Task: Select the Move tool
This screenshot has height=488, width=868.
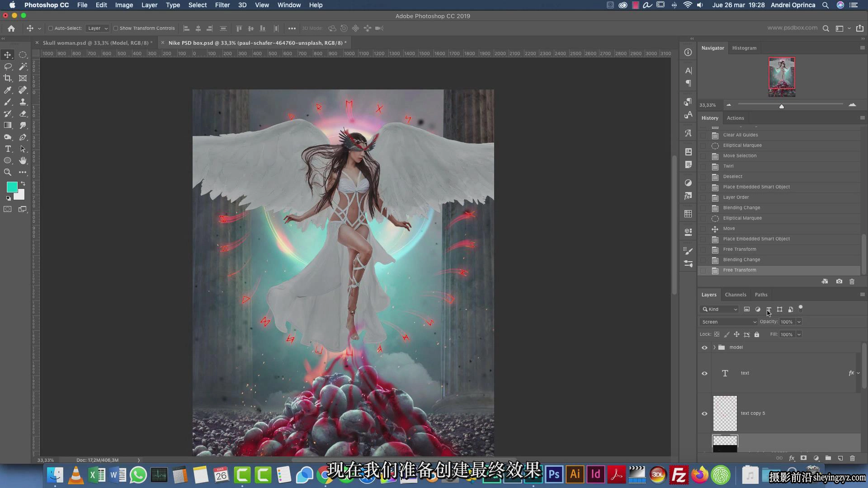Action: pyautogui.click(x=8, y=55)
